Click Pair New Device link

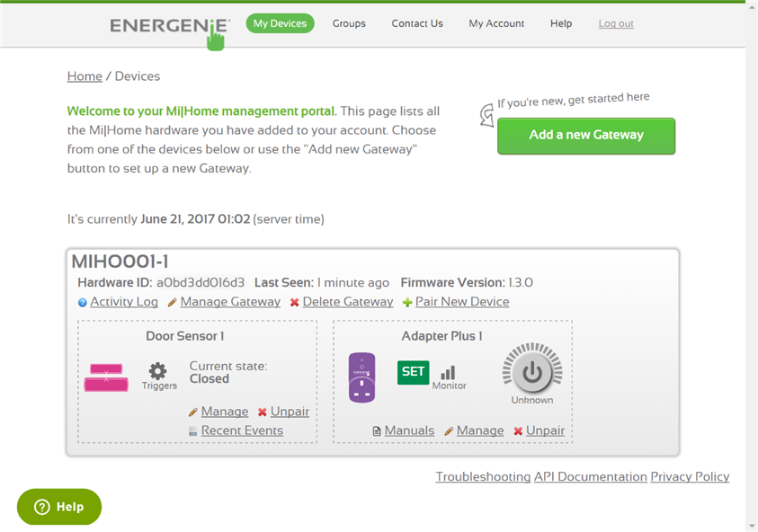[462, 302]
